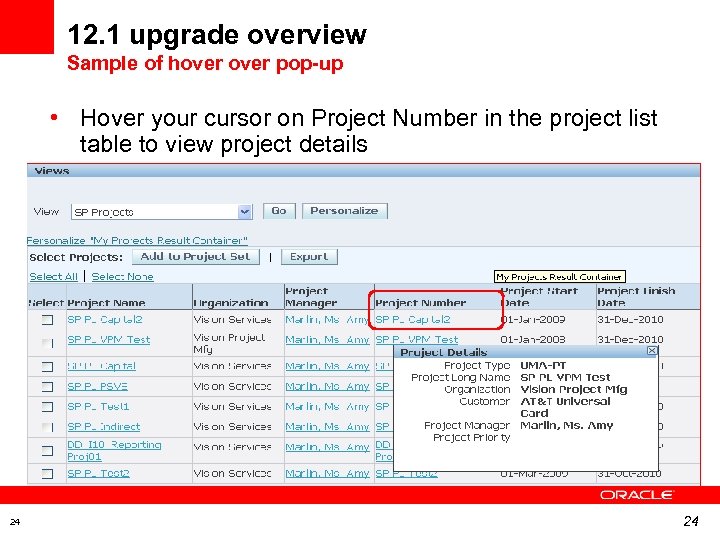Screen dimensions: 720x540
Task: Open SP PL Capital project name link
Action: click(x=101, y=366)
